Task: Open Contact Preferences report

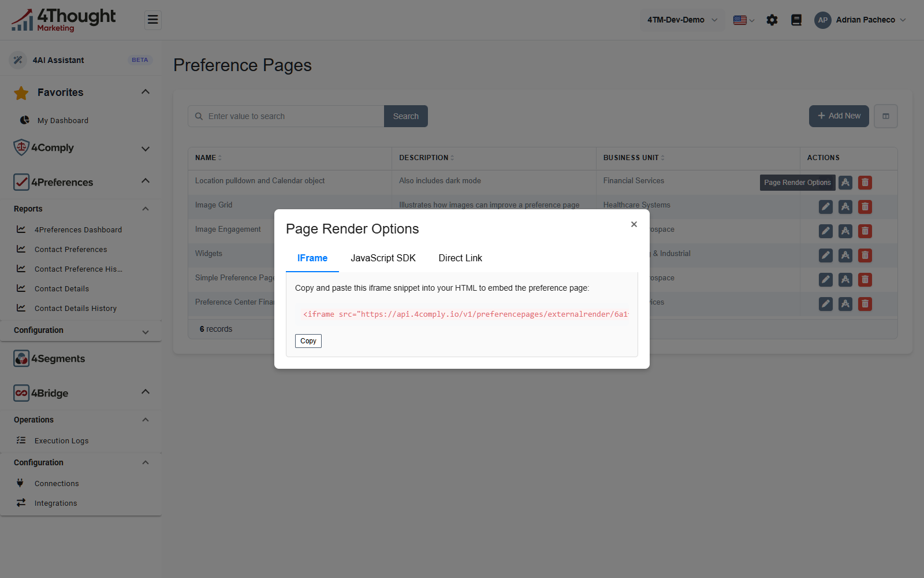Action: pyautogui.click(x=70, y=249)
